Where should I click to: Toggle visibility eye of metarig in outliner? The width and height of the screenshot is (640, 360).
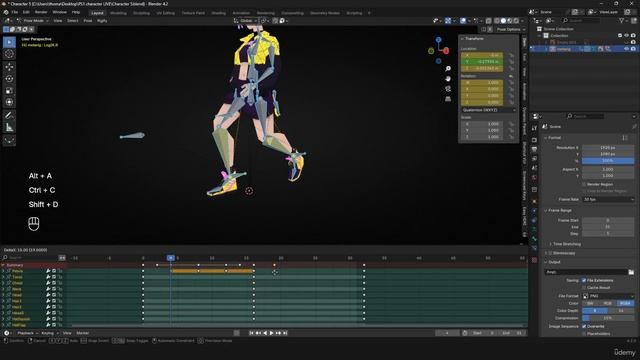(x=627, y=49)
